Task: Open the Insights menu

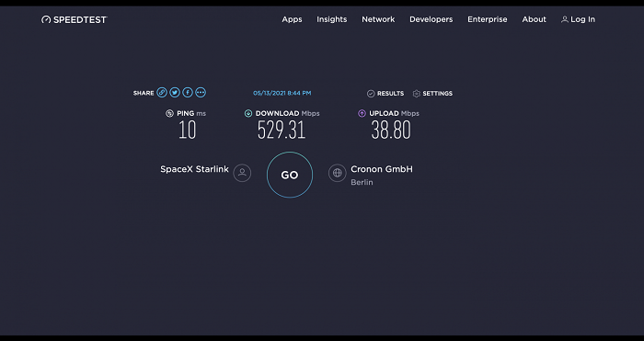Action: pos(332,19)
